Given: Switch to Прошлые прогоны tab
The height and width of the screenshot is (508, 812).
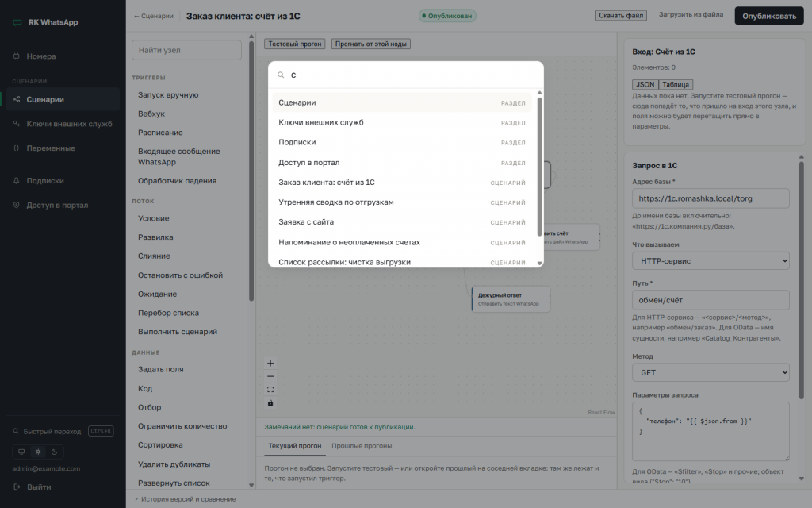Looking at the screenshot, I should click(362, 446).
